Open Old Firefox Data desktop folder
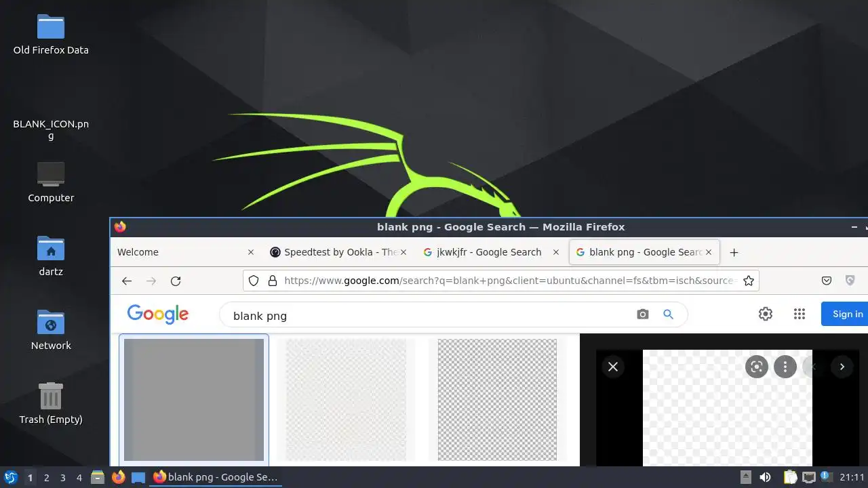Screen dimensions: 868x488 tap(51, 35)
